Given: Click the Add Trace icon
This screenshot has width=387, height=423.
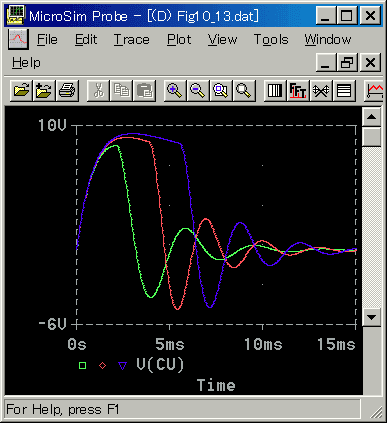Looking at the screenshot, I should point(375,90).
